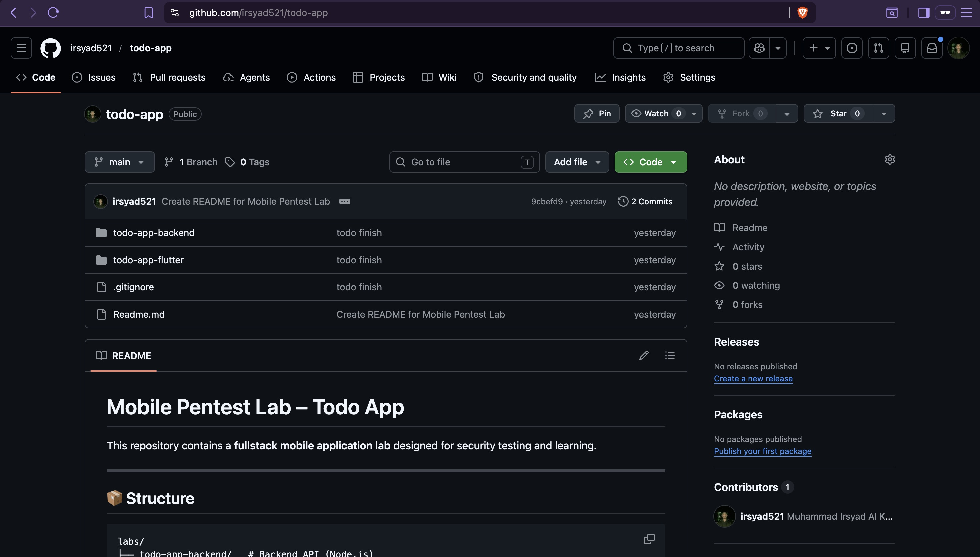
Task: Open the notifications inbox
Action: [x=932, y=48]
